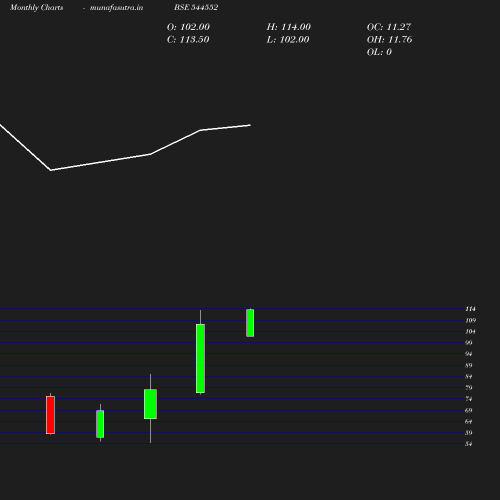Click the low value 'L: 102.00'
Screen dimensions: 500x500
pos(288,40)
